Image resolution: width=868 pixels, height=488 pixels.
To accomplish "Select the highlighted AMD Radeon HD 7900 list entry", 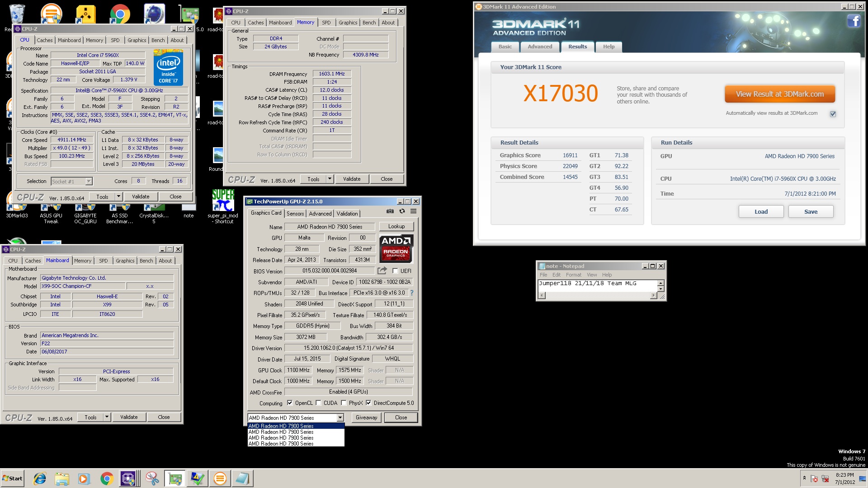I will [296, 426].
